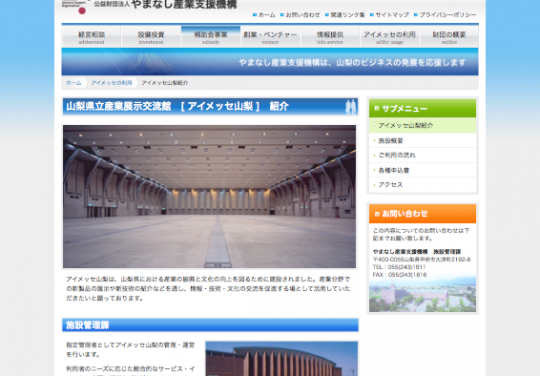Select the 設備投資 navigation tab
540x376 pixels.
tap(151, 37)
